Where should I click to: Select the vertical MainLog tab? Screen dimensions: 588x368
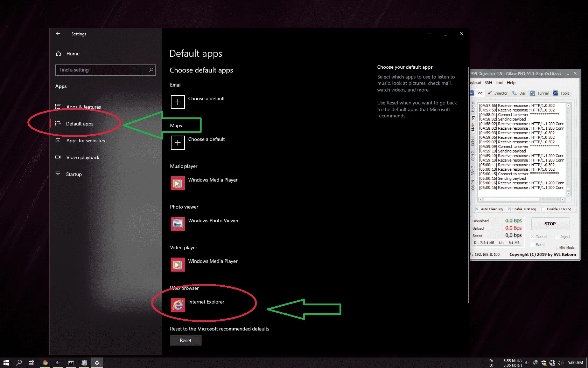[473, 124]
